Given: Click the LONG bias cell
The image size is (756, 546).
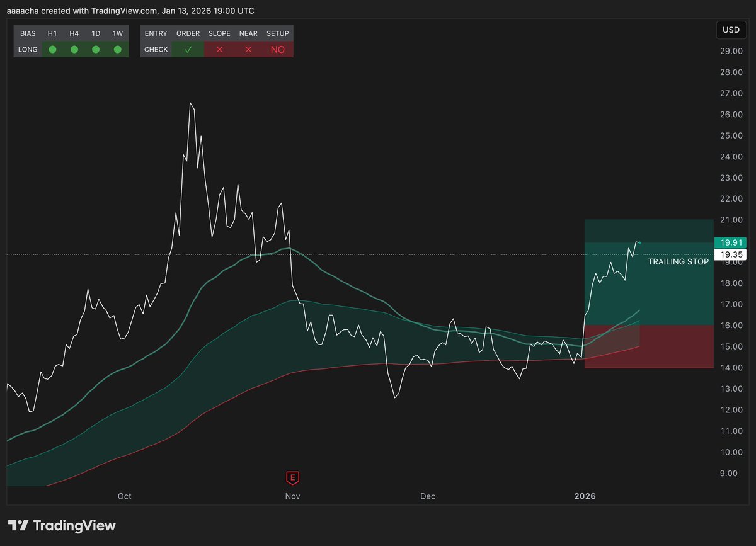Looking at the screenshot, I should pos(28,49).
